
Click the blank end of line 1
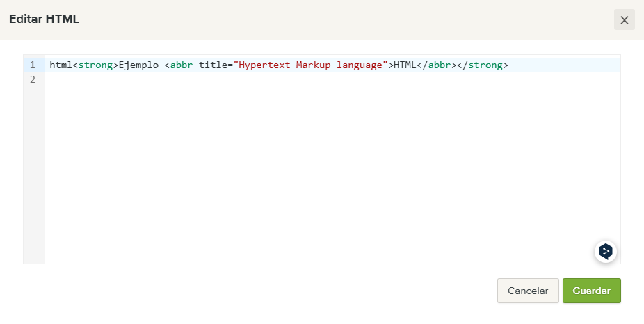pyautogui.click(x=564, y=65)
